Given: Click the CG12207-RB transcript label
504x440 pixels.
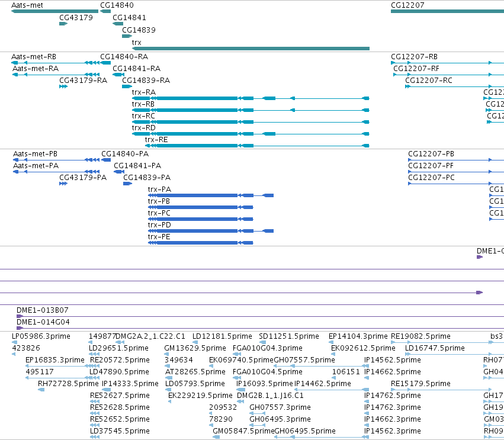Looking at the screenshot, I should tap(415, 57).
